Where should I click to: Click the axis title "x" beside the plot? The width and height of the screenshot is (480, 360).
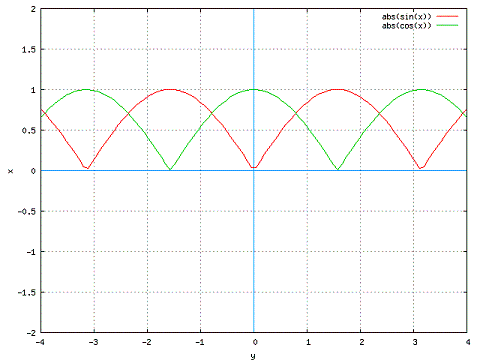[x=11, y=171]
